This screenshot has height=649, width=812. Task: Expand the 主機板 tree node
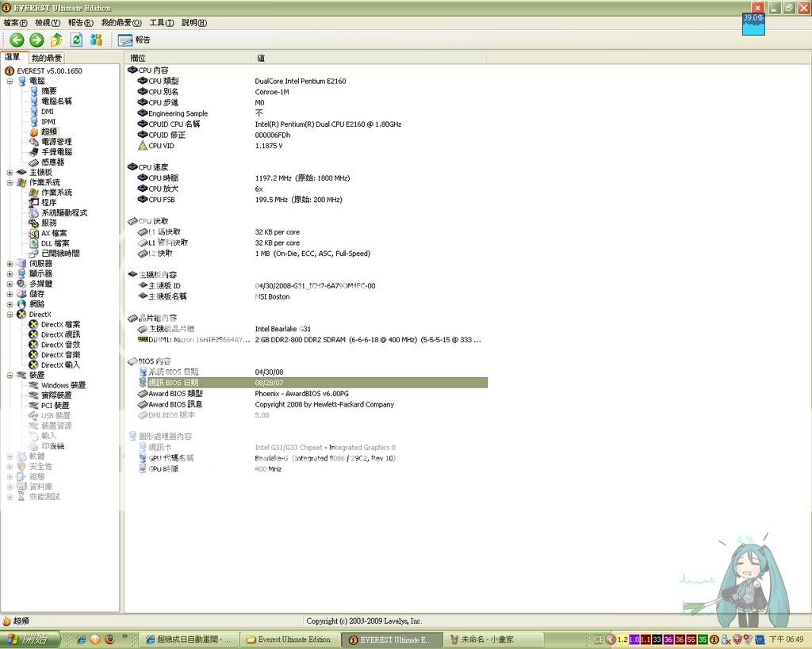click(10, 172)
